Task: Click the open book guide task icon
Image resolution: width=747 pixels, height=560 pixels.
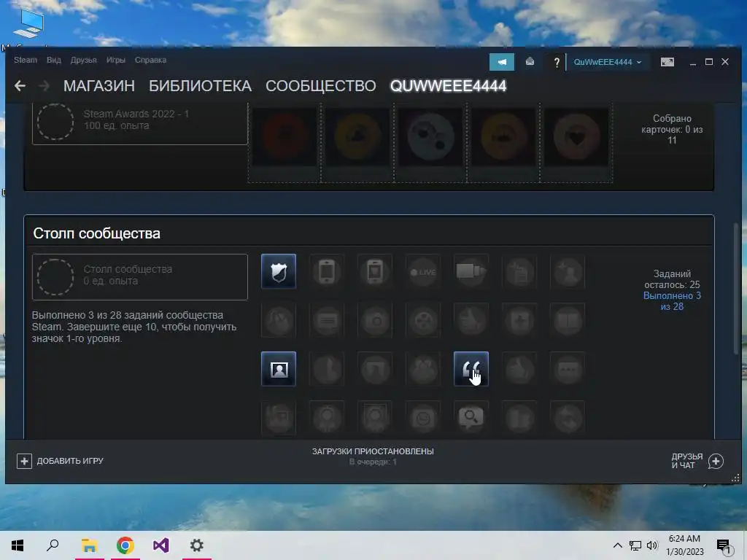Action: coord(568,320)
